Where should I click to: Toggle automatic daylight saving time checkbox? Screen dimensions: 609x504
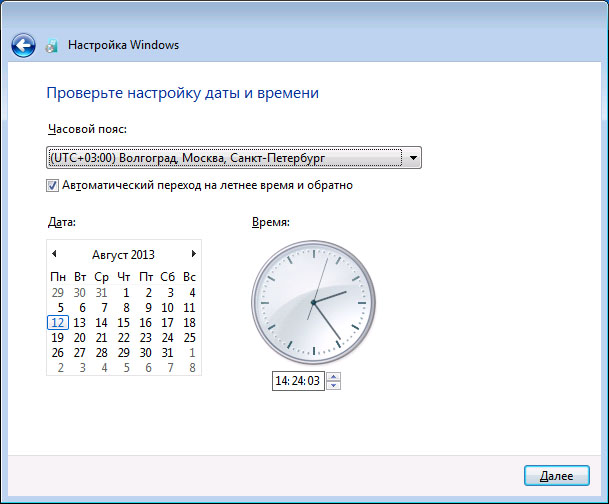[x=52, y=185]
